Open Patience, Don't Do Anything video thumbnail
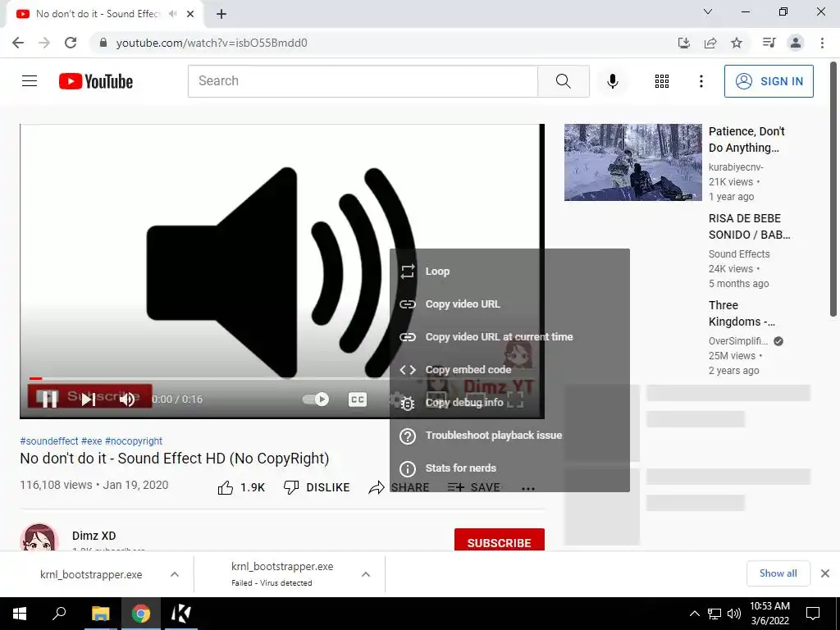The image size is (840, 630). 632,162
